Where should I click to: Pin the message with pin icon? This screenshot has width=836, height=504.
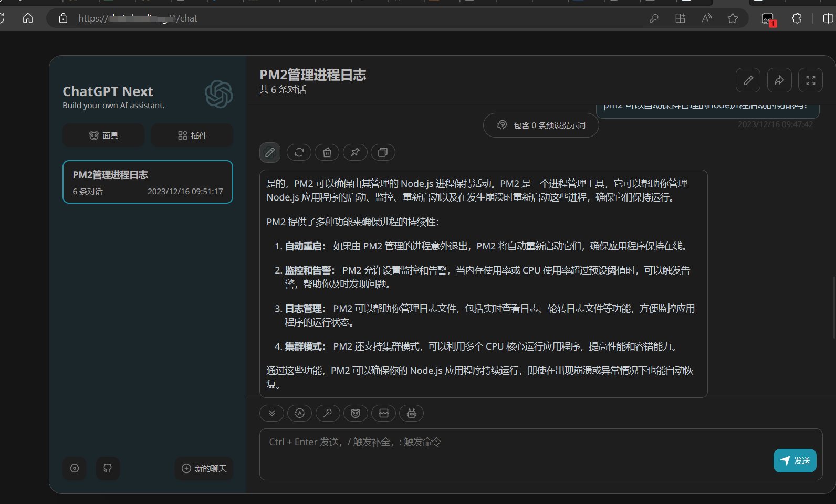(355, 152)
